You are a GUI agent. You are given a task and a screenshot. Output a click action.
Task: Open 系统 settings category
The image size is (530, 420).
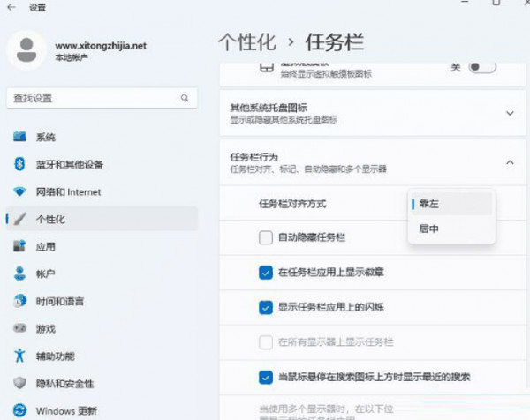(102, 137)
